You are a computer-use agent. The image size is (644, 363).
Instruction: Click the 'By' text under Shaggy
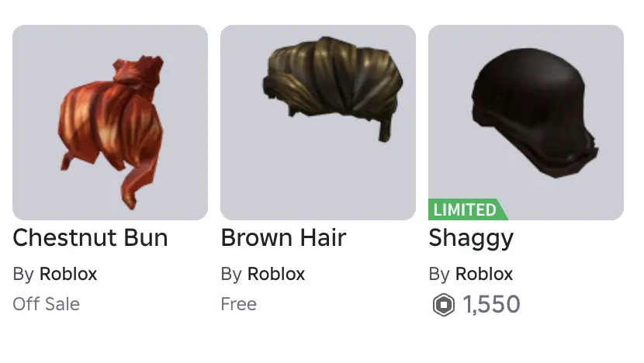439,275
